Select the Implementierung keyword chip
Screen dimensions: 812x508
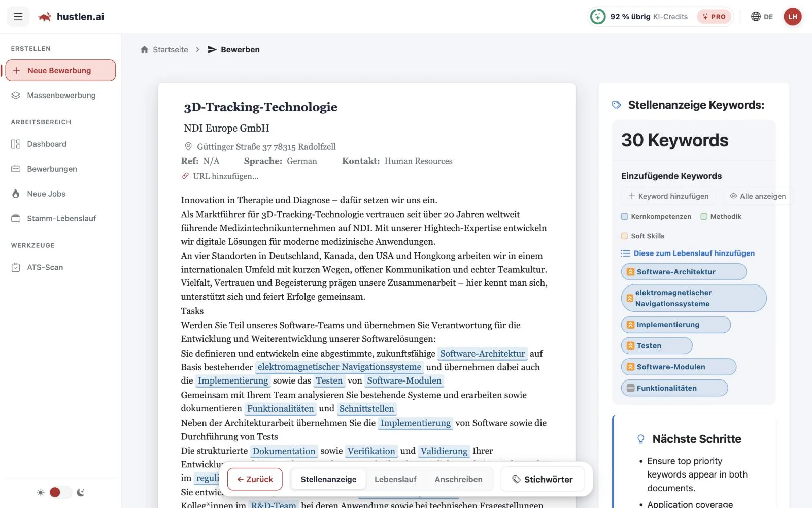676,325
